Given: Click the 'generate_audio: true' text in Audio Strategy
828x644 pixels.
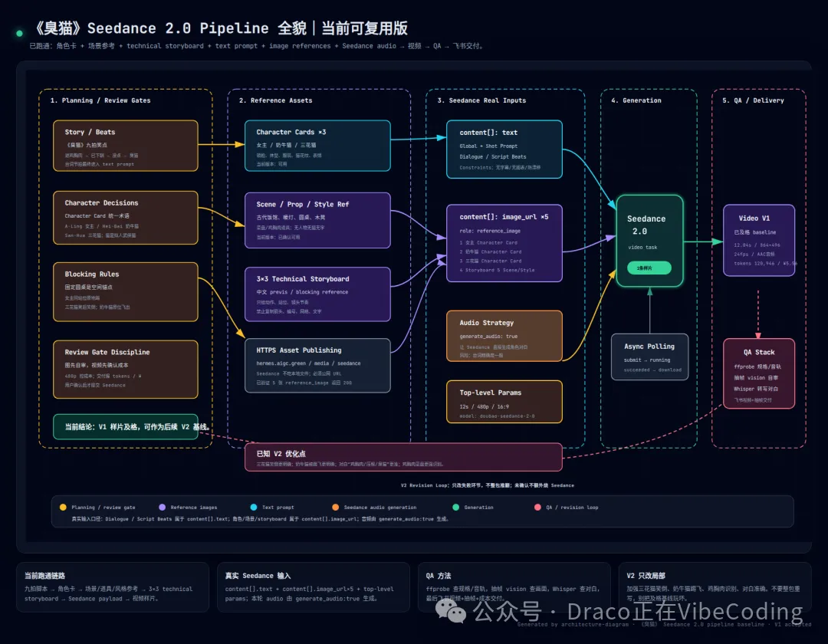Looking at the screenshot, I should click(x=488, y=337).
